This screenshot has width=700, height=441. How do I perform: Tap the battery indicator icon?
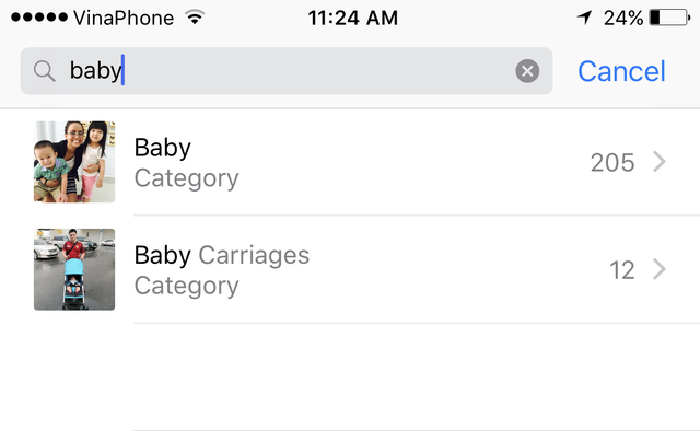pyautogui.click(x=670, y=17)
